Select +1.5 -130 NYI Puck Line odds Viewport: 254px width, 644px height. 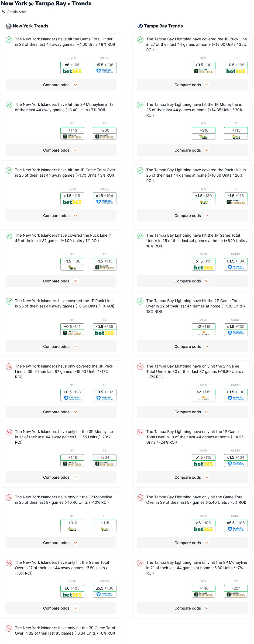coord(72,261)
